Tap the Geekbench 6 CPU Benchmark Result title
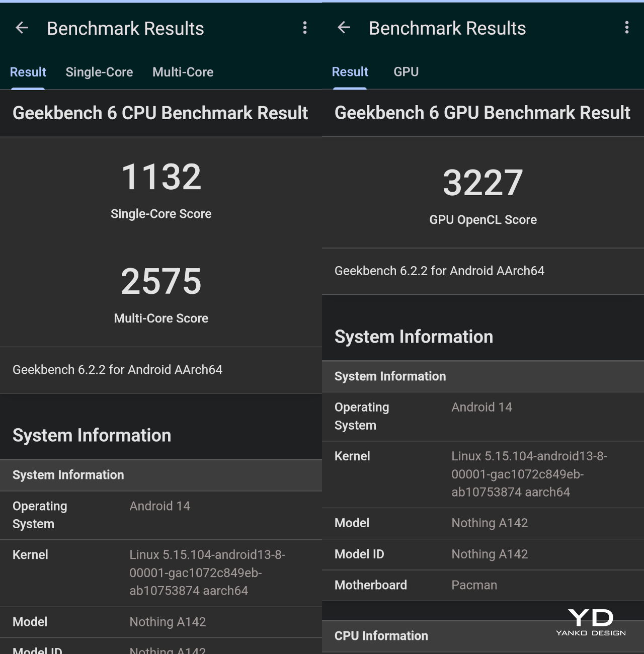This screenshot has width=644, height=654. pyautogui.click(x=160, y=113)
